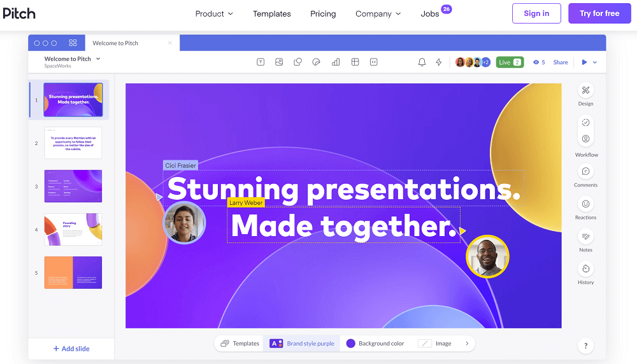Click Cici Frasier's video avatar
637x364 pixels.
click(x=185, y=223)
